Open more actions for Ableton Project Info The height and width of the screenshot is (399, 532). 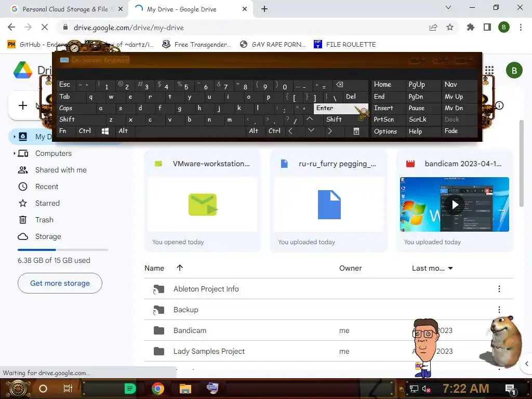tap(499, 289)
